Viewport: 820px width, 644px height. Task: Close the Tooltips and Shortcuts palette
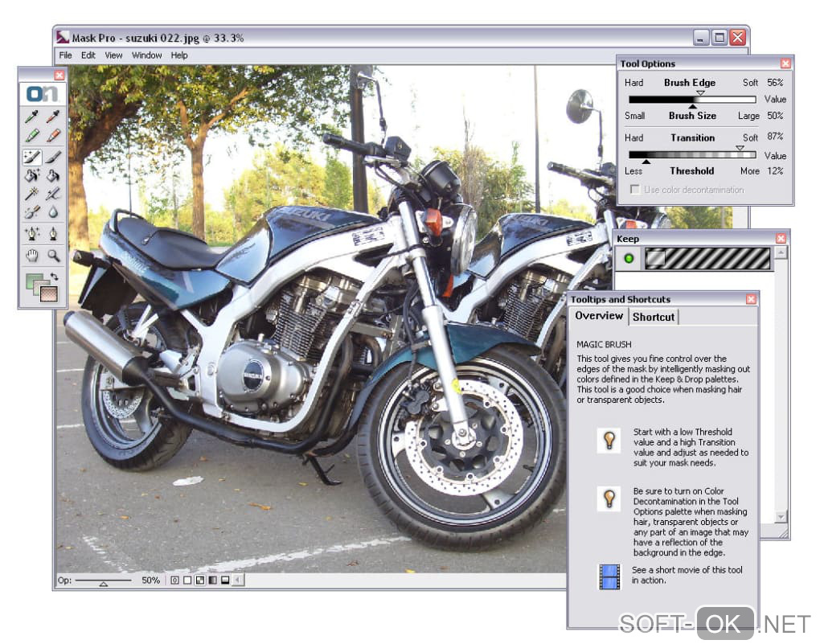pos(751,299)
